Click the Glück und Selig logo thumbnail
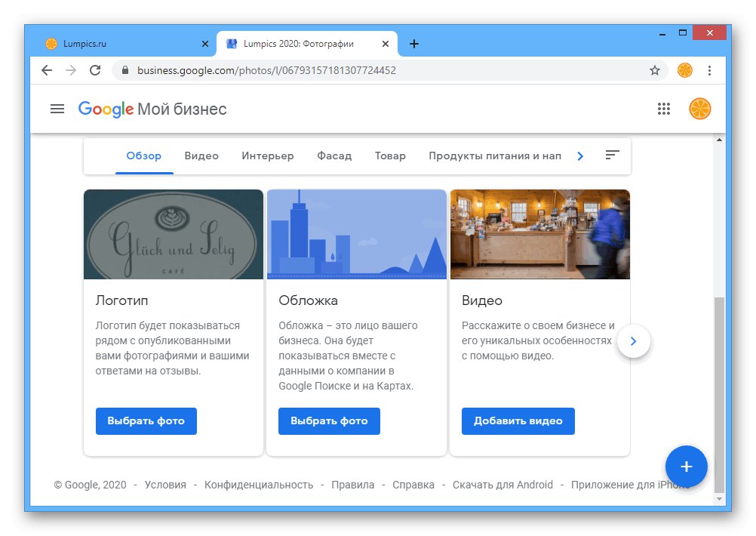Screen dimensions: 756x536 pos(174,235)
